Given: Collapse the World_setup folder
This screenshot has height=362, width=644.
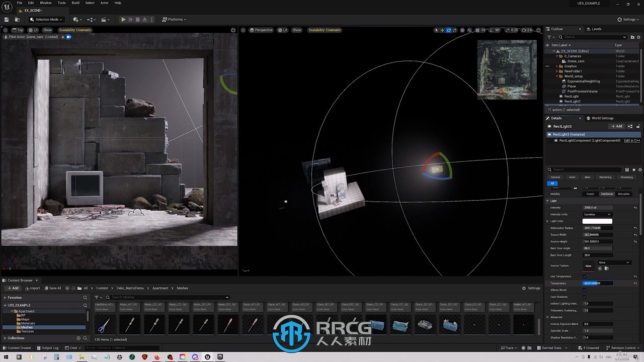Looking at the screenshot, I should click(557, 76).
